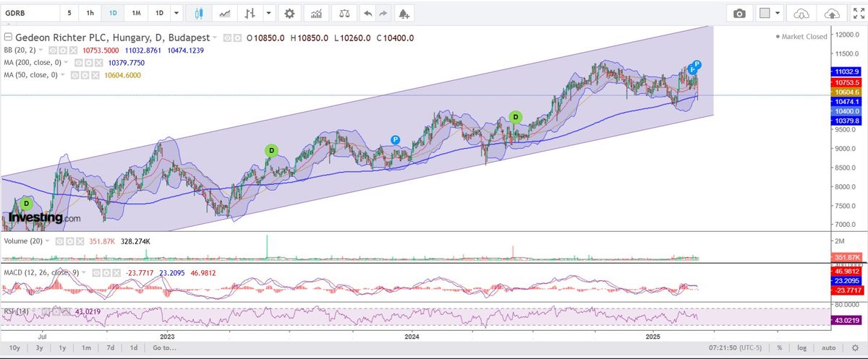The height and width of the screenshot is (359, 868).
Task: Expand MA (200, close, 0) legend arrow
Action: click(66, 63)
